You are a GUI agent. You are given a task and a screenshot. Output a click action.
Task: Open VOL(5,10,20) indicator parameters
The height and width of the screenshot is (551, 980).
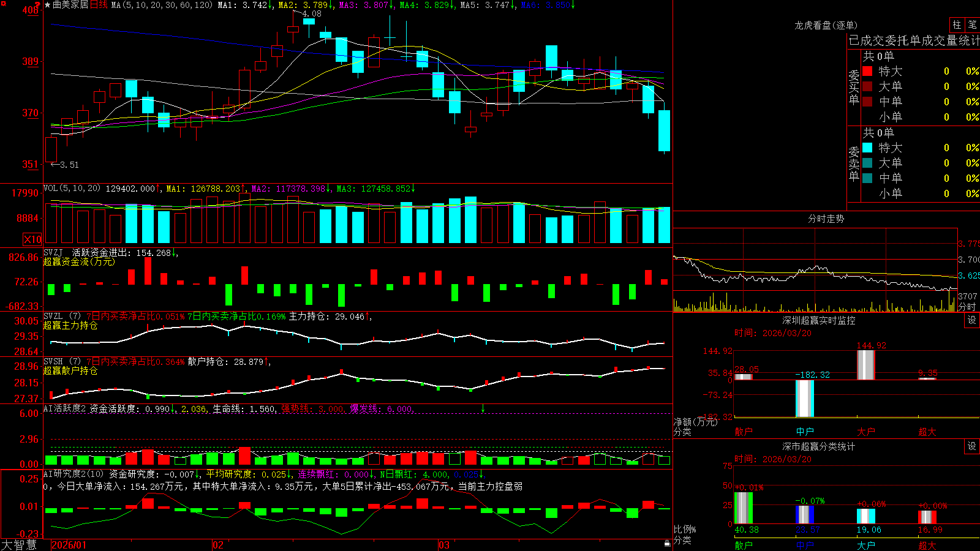[x=72, y=189]
